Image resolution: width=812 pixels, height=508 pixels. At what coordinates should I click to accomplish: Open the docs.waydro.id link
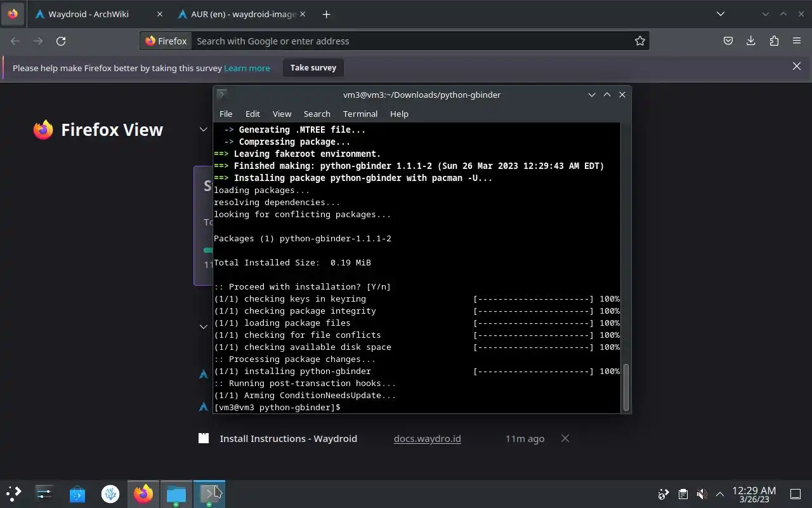427,439
